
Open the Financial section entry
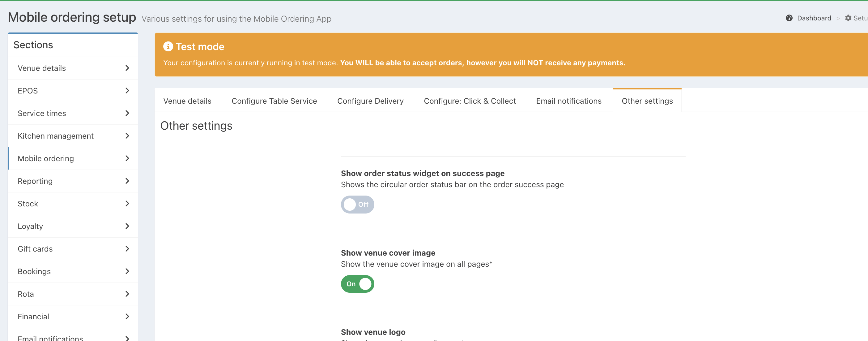point(33,317)
